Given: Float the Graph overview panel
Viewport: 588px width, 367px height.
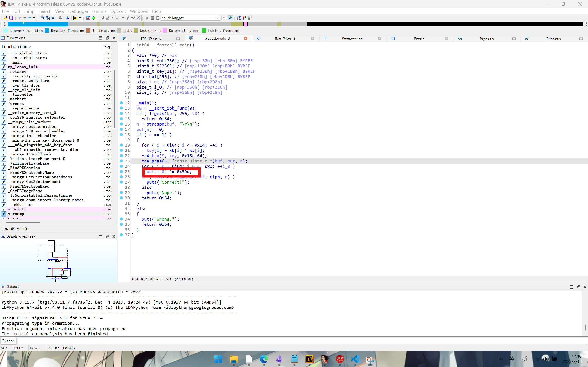Looking at the screenshot, I should [107, 236].
